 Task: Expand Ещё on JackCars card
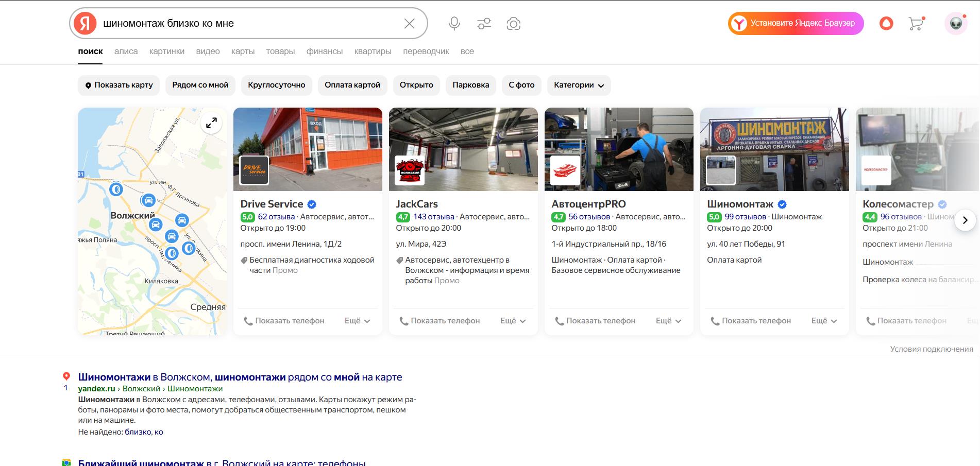(x=513, y=321)
